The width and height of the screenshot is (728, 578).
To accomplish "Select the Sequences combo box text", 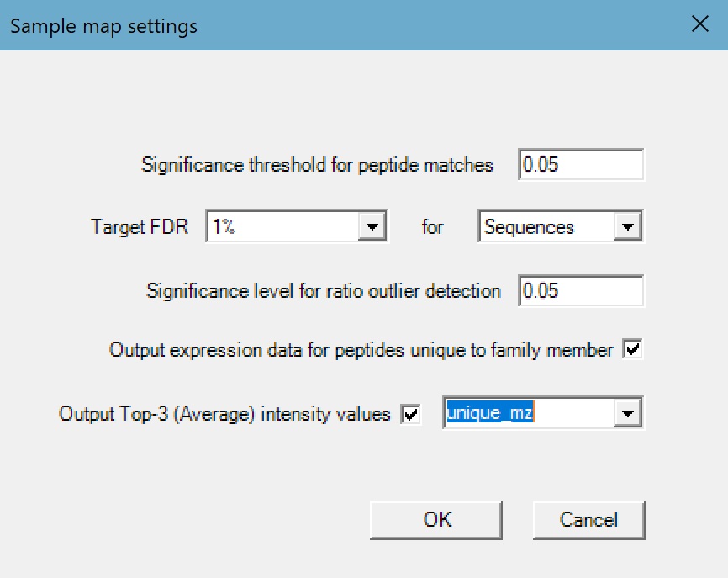I will click(546, 227).
